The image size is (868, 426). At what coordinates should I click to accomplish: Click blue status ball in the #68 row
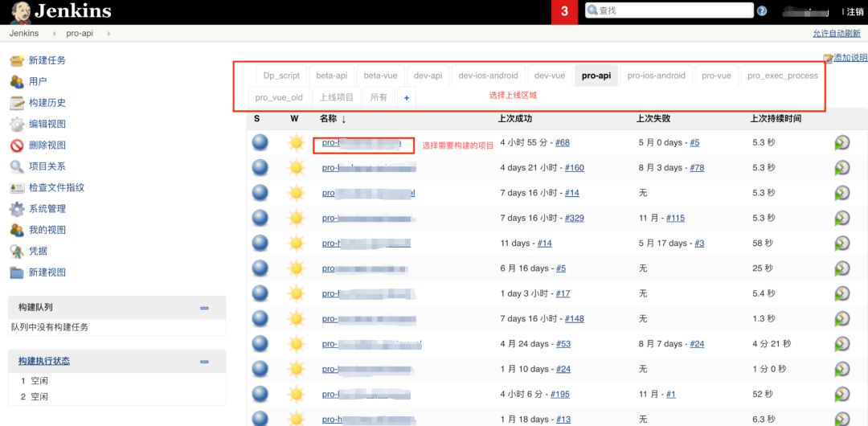click(x=260, y=142)
